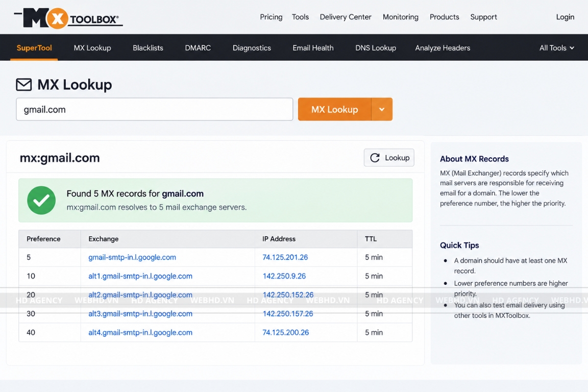Open the Products menu item

(x=445, y=17)
